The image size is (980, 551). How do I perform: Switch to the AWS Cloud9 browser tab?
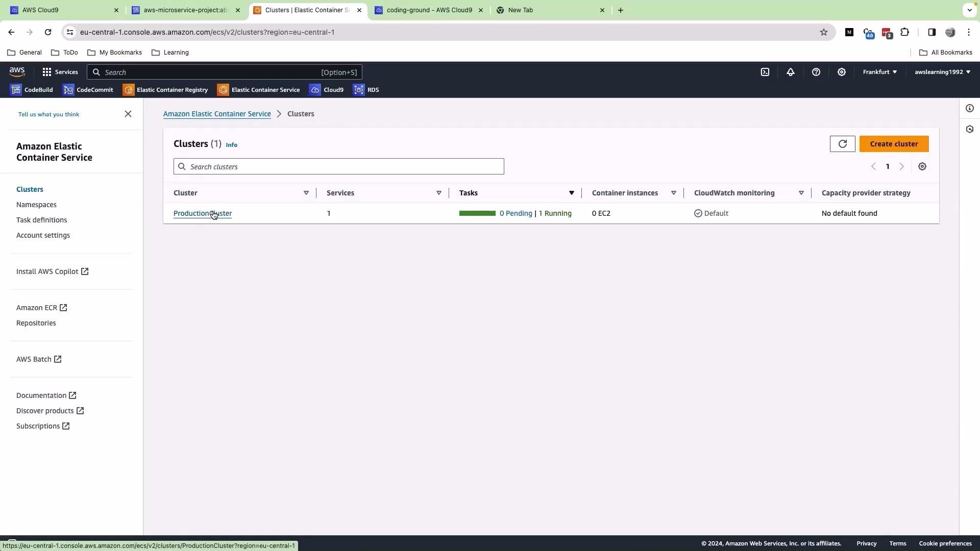[64, 10]
